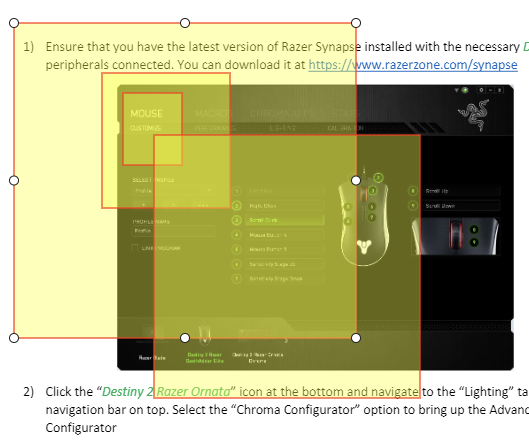
Task: Select the highlighted Scroll Click assignment
Action: click(x=284, y=220)
